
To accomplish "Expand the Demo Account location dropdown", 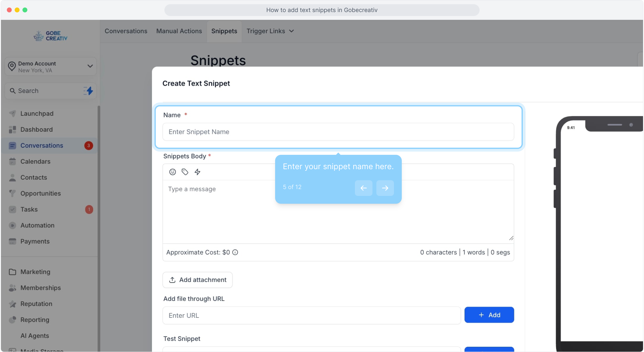I will pyautogui.click(x=90, y=66).
